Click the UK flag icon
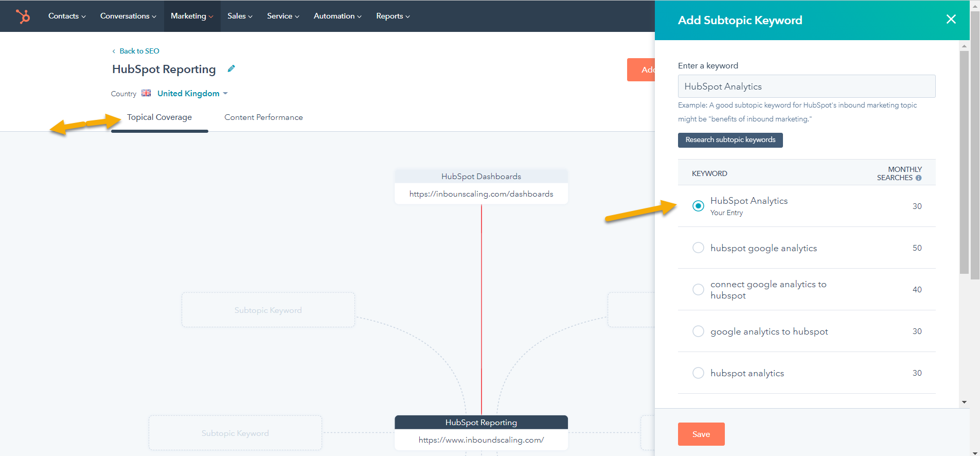 pos(146,93)
